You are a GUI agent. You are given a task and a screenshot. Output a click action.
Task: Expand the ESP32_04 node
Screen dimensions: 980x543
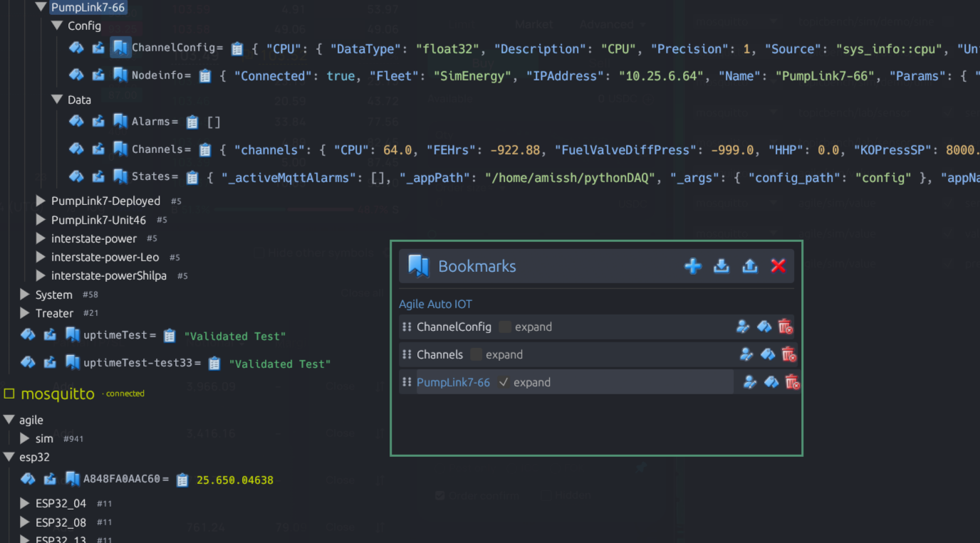(x=25, y=503)
